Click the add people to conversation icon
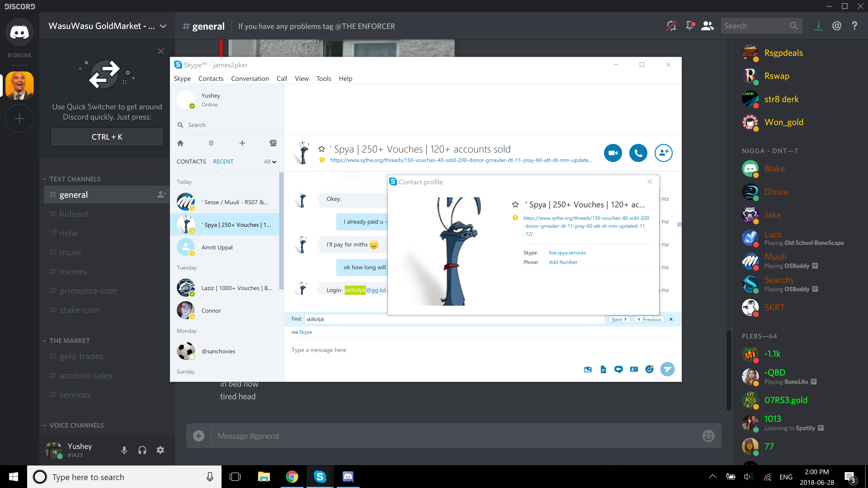 663,153
